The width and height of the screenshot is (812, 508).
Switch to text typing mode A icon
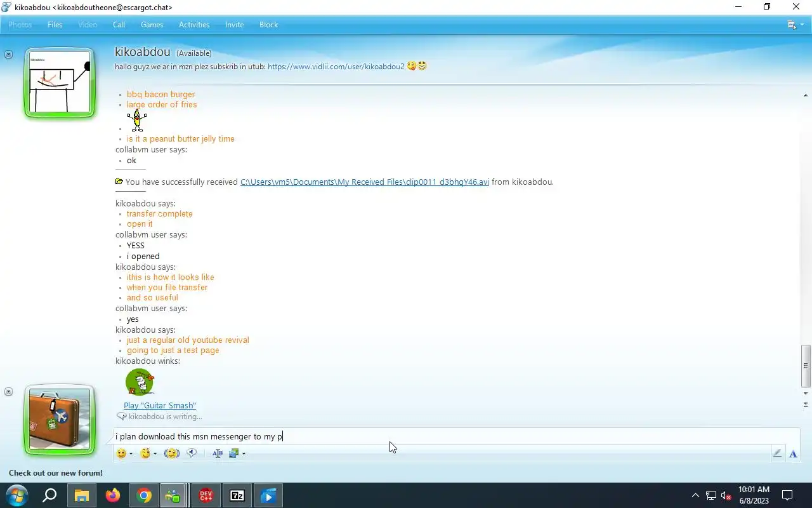point(793,453)
